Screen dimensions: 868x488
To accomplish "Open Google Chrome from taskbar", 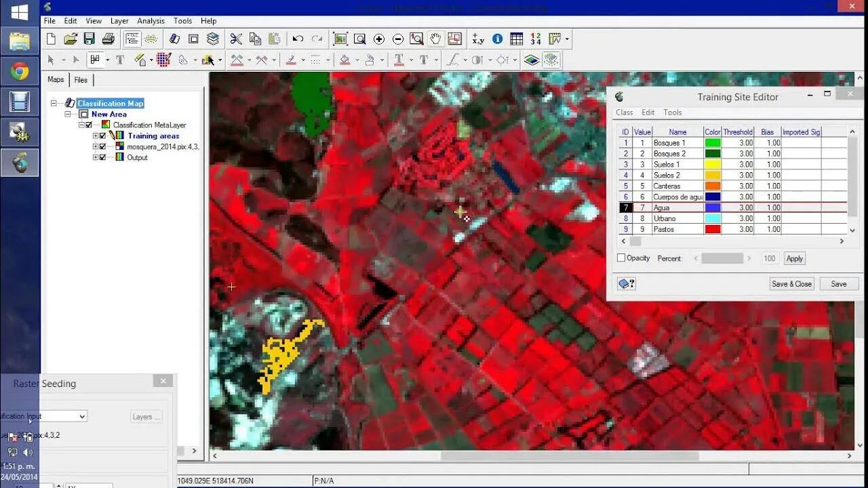I will tap(19, 70).
